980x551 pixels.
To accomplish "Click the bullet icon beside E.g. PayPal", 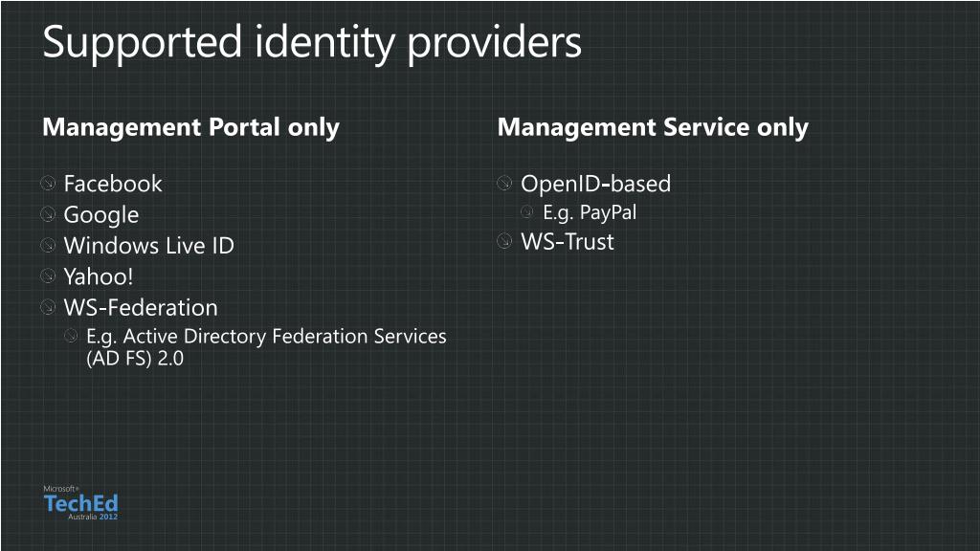I will click(527, 211).
